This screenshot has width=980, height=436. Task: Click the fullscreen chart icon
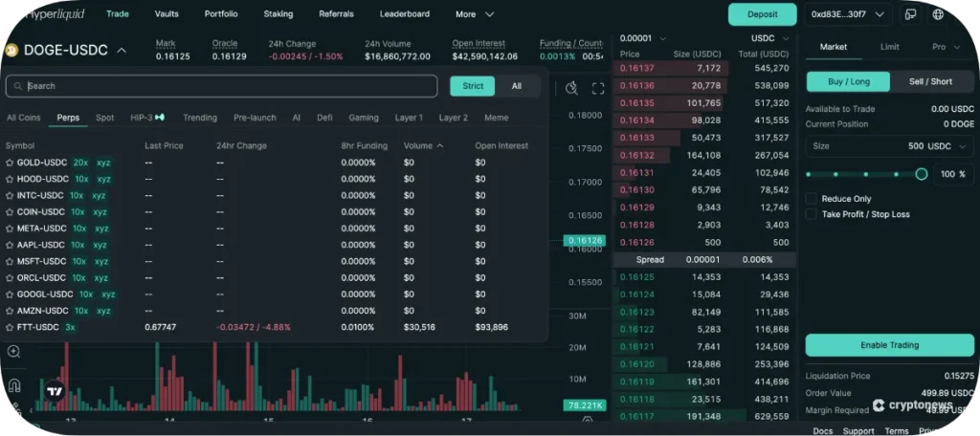coord(598,88)
